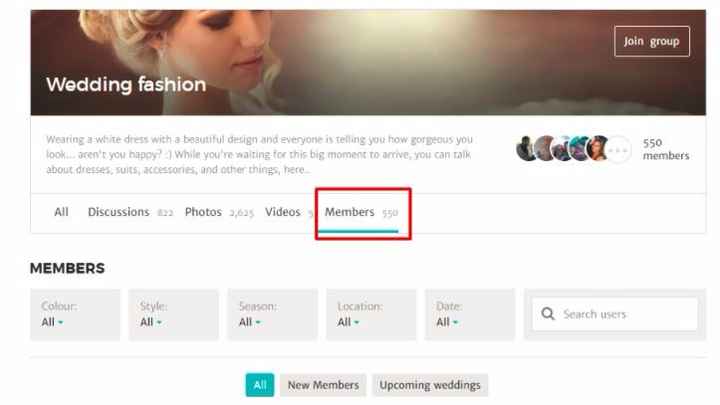
Task: Switch to the All tab
Action: tap(61, 212)
